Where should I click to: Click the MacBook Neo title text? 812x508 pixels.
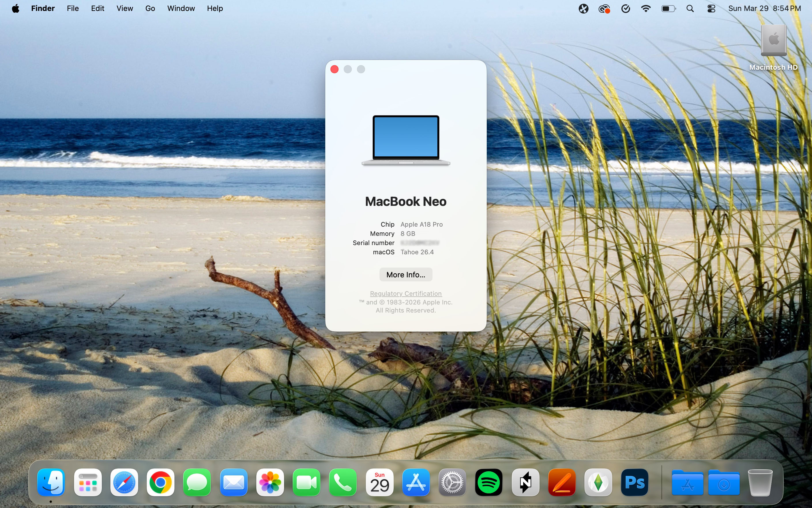(406, 202)
